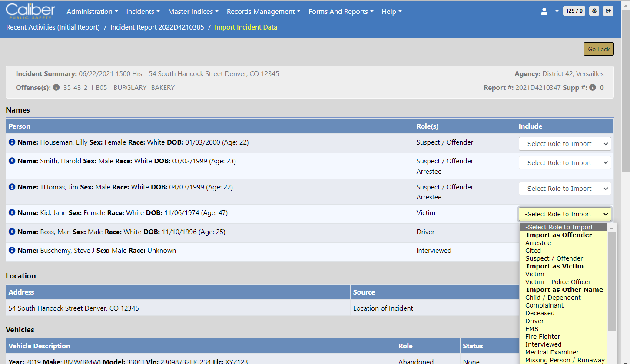Click the sun-shaped settings icon
The image size is (630, 364).
594,11
